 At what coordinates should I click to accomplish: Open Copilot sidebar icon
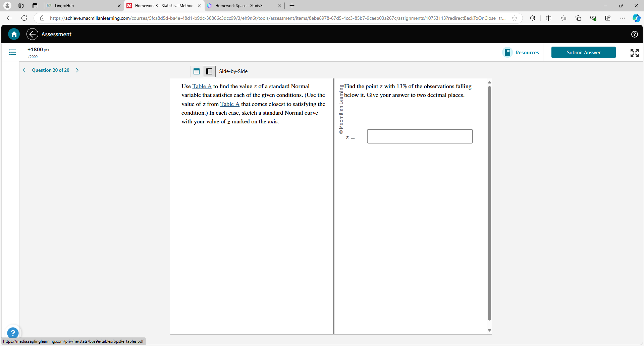tap(636, 18)
